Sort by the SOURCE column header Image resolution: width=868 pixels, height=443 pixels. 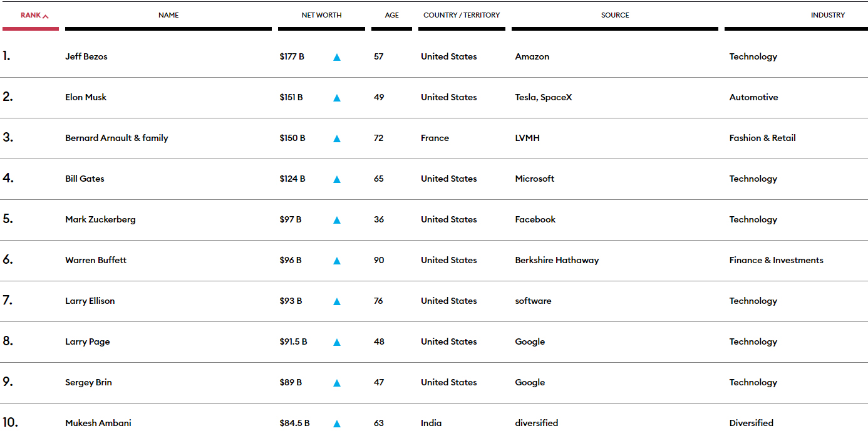615,15
